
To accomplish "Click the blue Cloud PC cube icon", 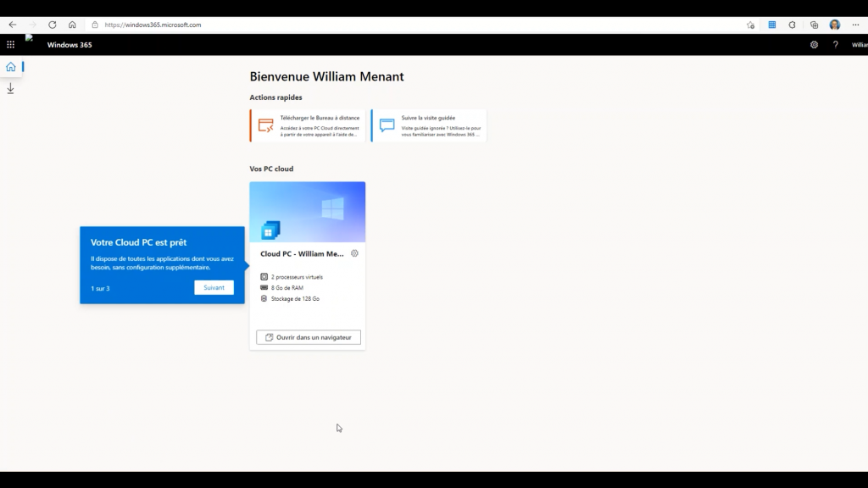I will pos(270,230).
